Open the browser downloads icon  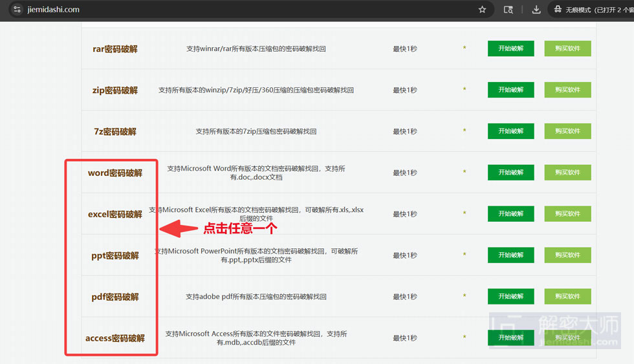[536, 10]
